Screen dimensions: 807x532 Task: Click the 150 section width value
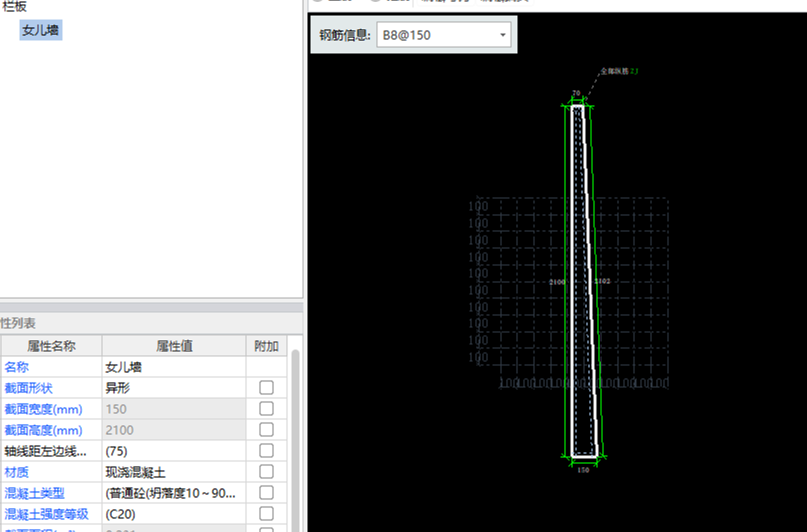pyautogui.click(x=174, y=409)
